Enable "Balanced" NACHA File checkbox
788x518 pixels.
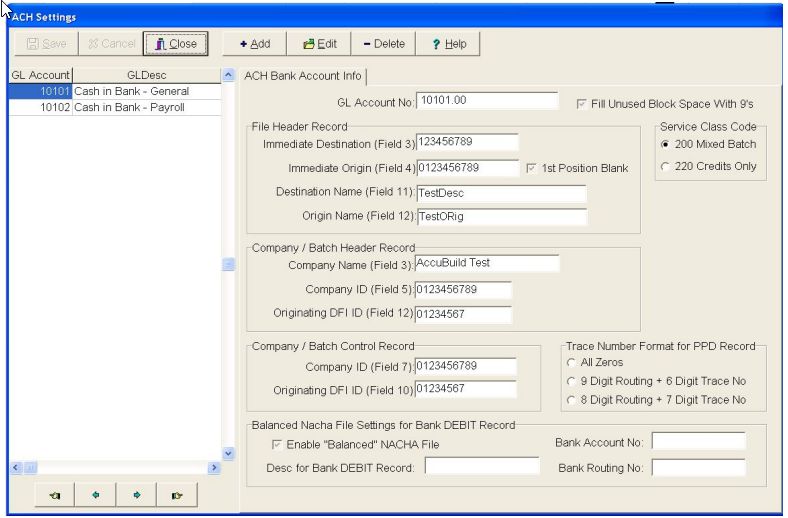(x=277, y=444)
